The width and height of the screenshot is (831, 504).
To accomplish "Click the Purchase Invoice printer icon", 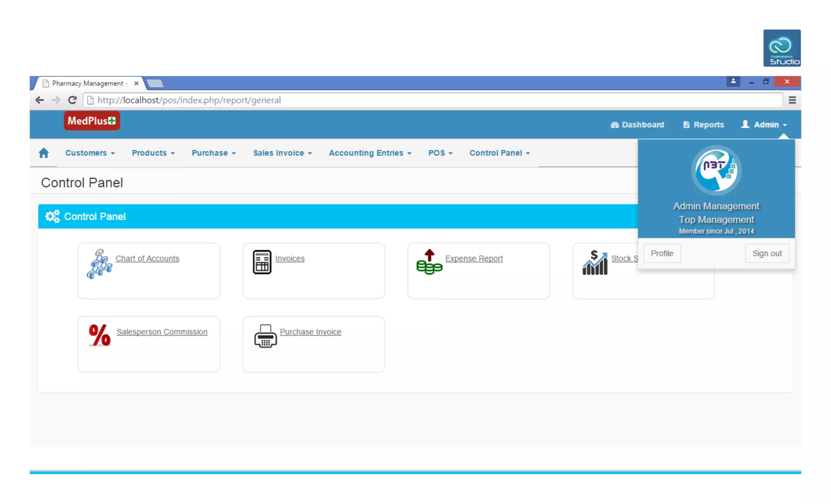I will point(265,336).
